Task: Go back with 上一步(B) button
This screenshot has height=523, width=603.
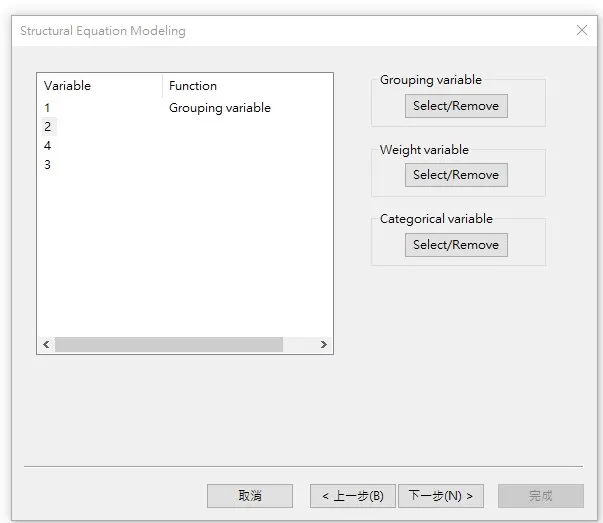Action: coord(353,496)
